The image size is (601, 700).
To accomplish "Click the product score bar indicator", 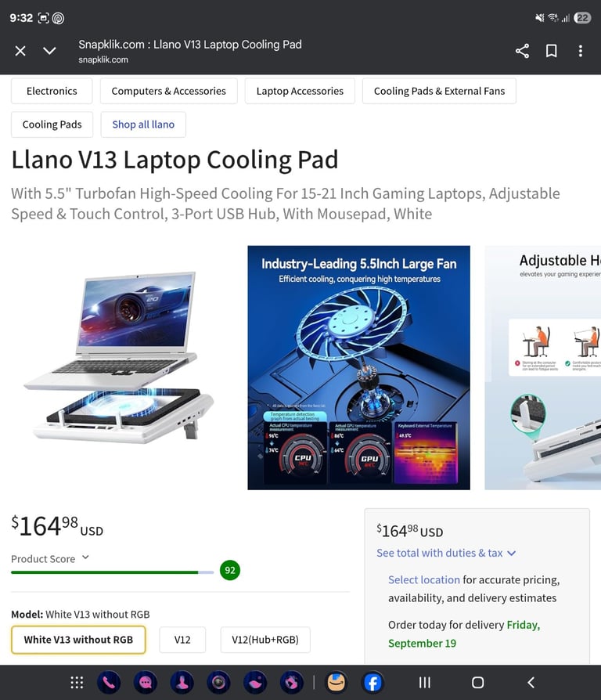I will point(113,572).
